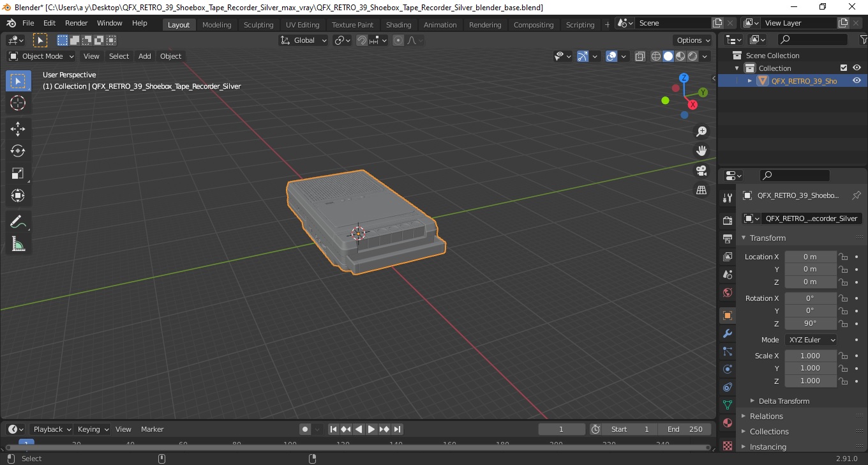Viewport: 868px width, 465px height.
Task: Open Render properties tab
Action: pos(727,220)
